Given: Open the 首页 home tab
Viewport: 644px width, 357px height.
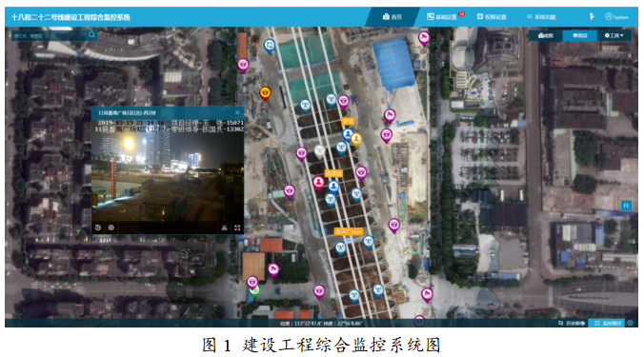Looking at the screenshot, I should point(392,17).
